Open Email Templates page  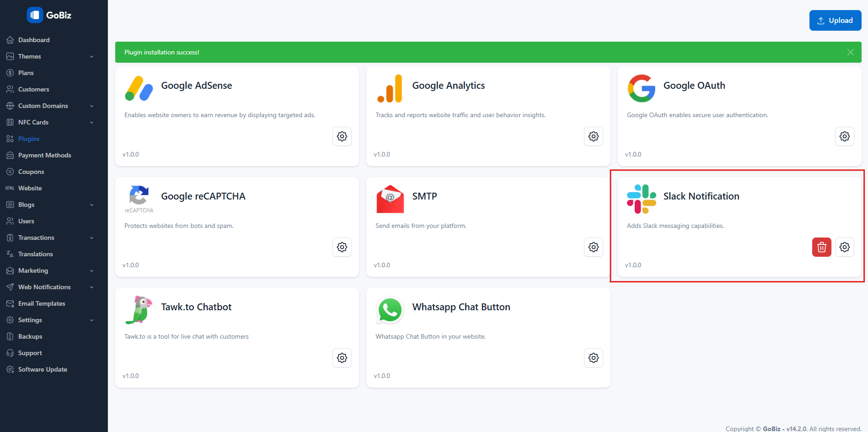tap(41, 303)
